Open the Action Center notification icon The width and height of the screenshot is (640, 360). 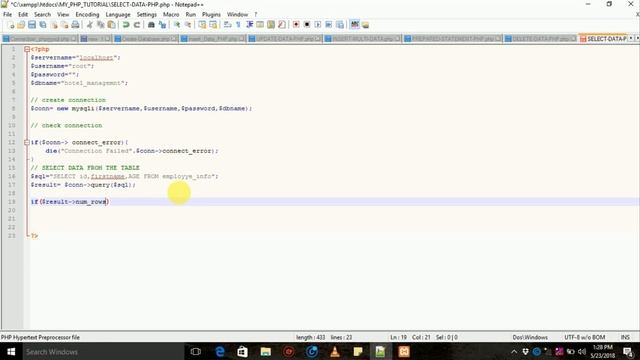pyautogui.click(x=628, y=351)
